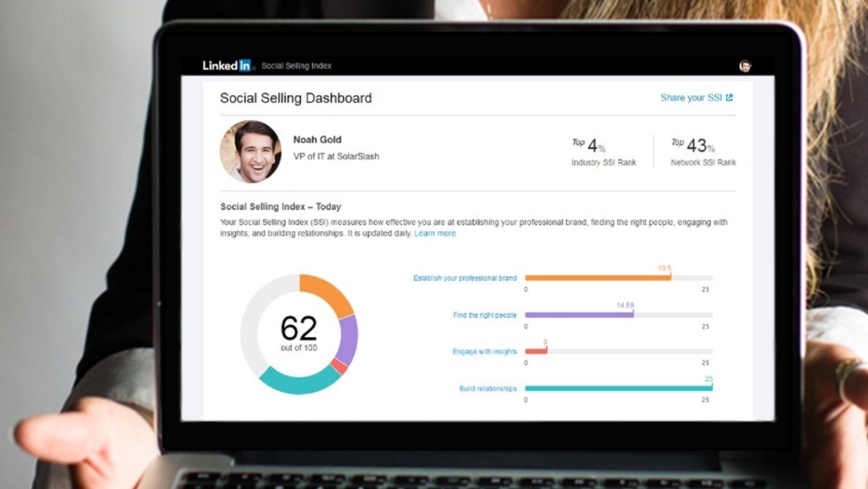Click the external link icon beside Share your SSI

click(729, 97)
